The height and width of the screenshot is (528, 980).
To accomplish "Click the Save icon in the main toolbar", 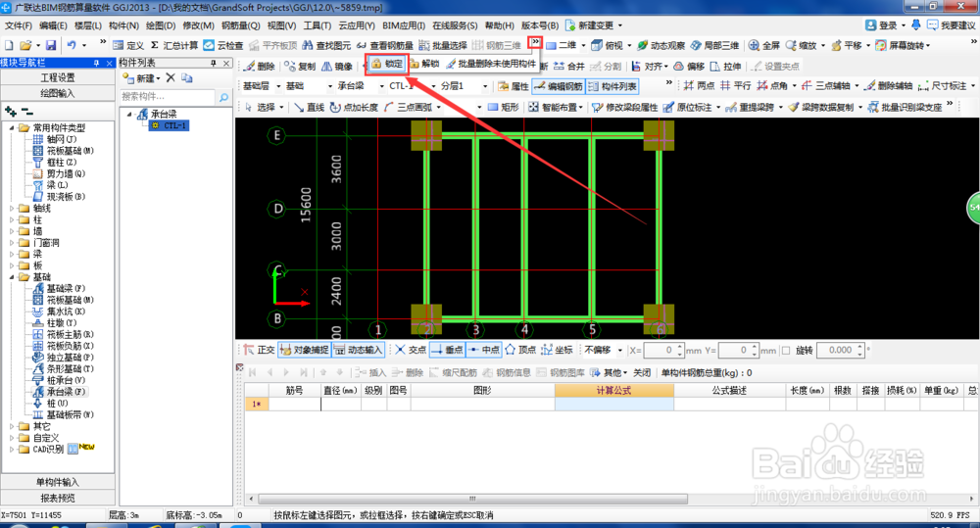I will [51, 45].
